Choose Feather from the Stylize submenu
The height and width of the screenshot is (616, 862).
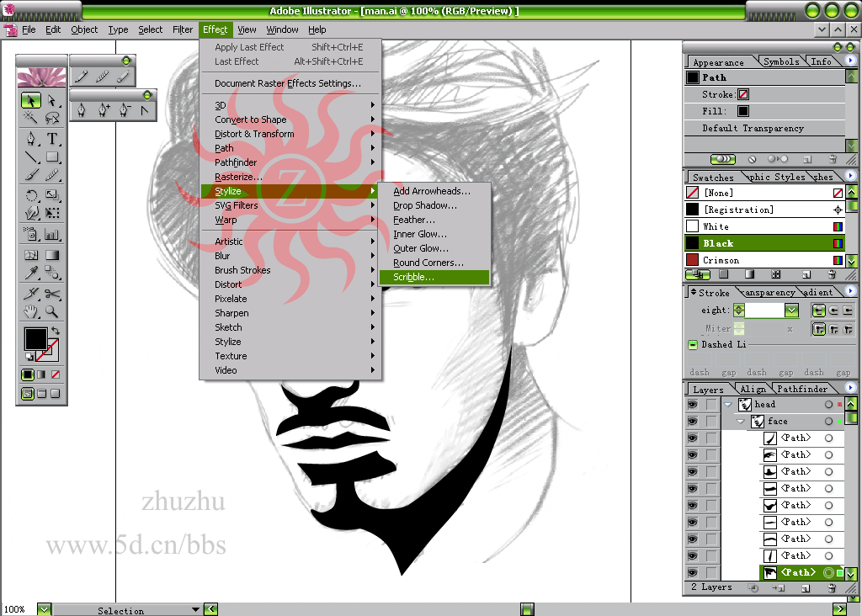pos(434,220)
